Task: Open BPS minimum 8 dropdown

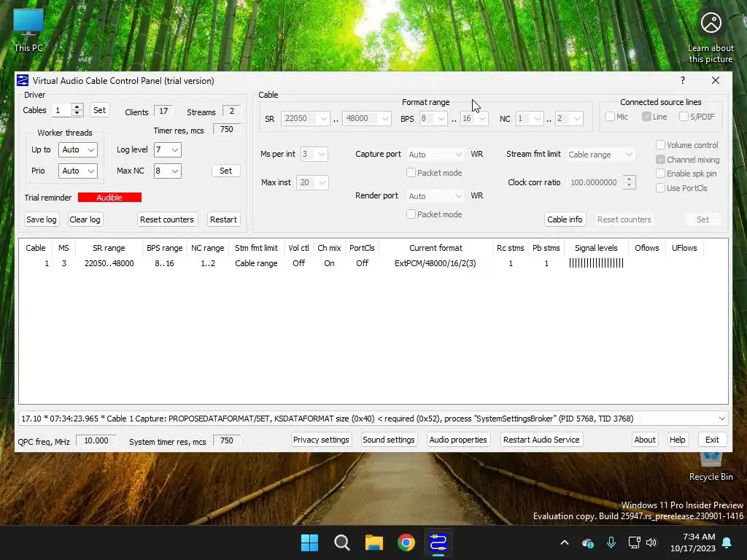Action: point(433,118)
